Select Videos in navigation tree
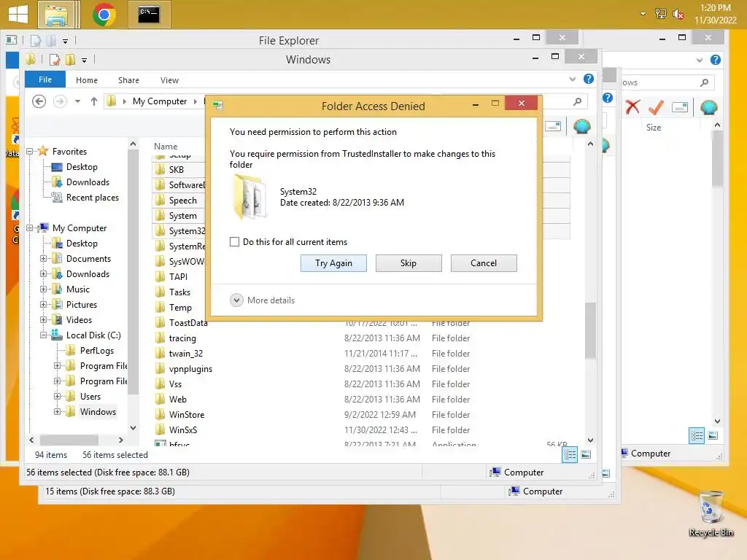Viewport: 747px width, 560px height. pos(79,319)
